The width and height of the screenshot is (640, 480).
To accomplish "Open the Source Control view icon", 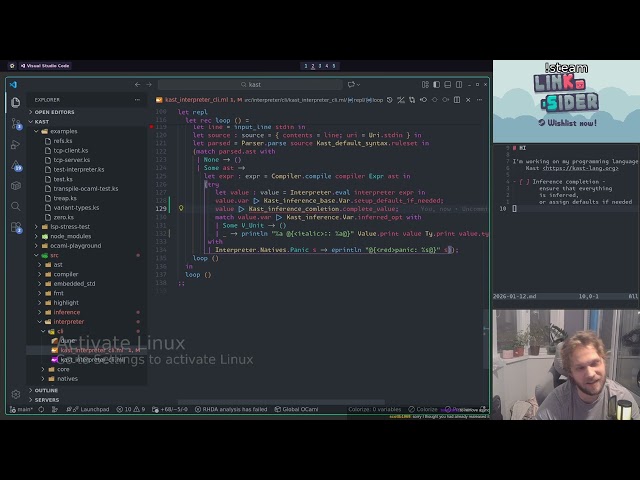I will (16, 123).
